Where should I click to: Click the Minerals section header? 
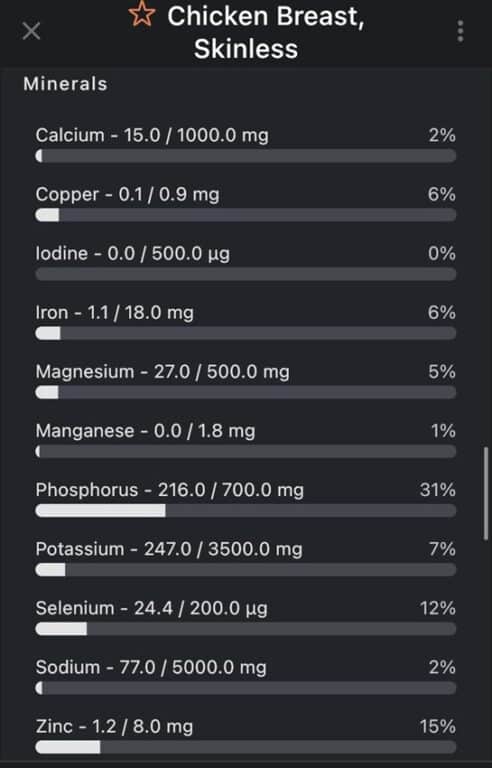pyautogui.click(x=65, y=84)
